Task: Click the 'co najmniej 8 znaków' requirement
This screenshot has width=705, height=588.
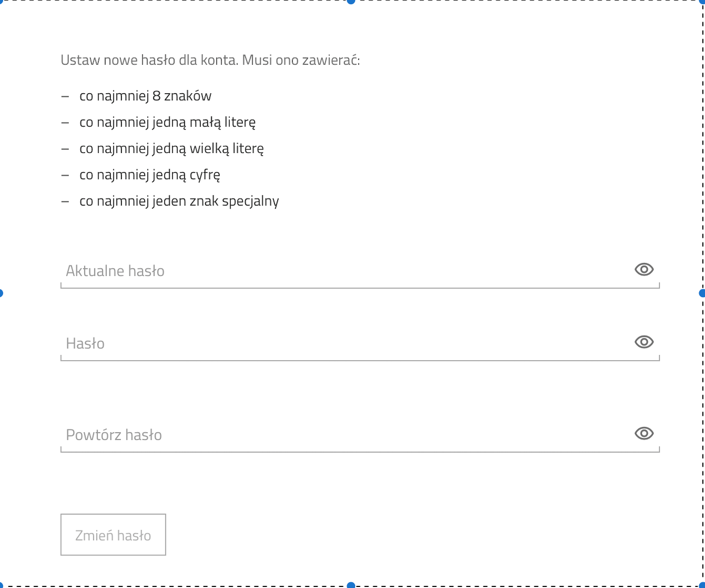Action: point(145,96)
